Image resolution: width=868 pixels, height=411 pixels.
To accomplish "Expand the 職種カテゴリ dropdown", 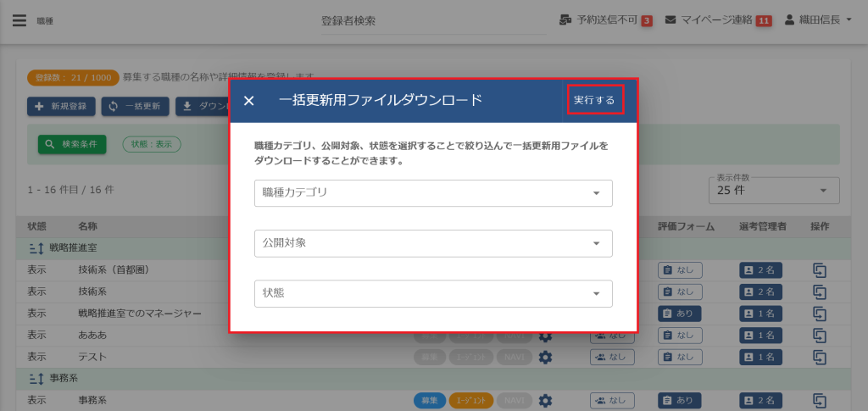I will (x=432, y=193).
